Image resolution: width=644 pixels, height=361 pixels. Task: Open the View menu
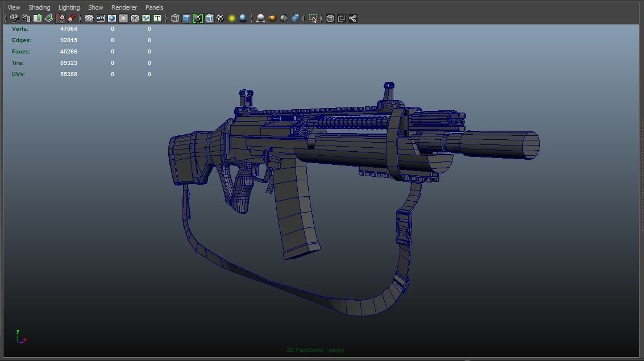pos(13,7)
